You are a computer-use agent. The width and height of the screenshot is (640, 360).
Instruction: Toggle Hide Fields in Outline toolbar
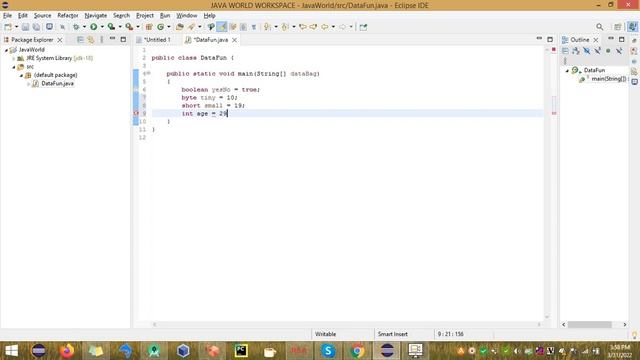click(x=587, y=51)
